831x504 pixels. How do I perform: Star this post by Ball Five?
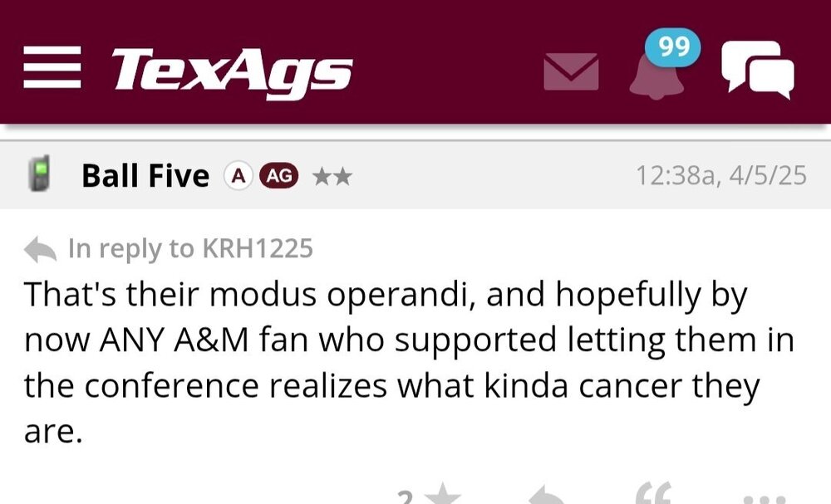[x=443, y=497]
